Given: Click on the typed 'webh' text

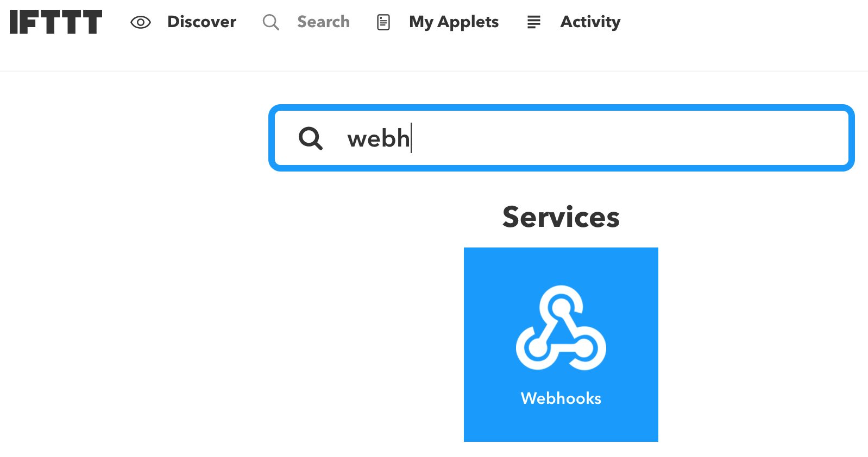Looking at the screenshot, I should 378,138.
